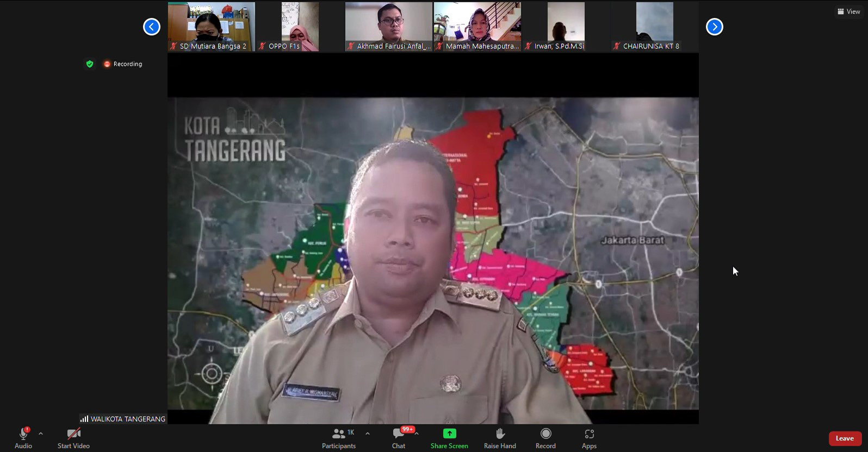Screen dimensions: 868x452
Task: Expand audio options arrow next to Audio
Action: pyautogui.click(x=41, y=434)
